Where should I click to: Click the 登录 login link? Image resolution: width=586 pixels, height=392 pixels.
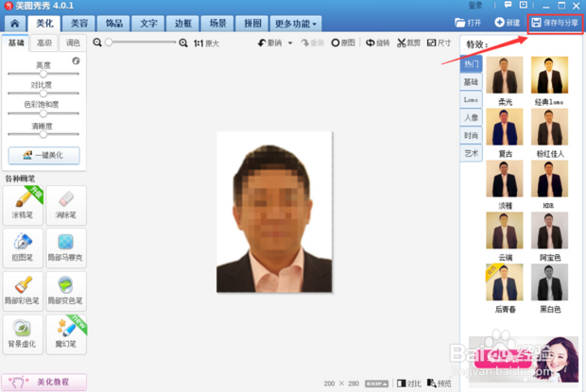pos(475,6)
